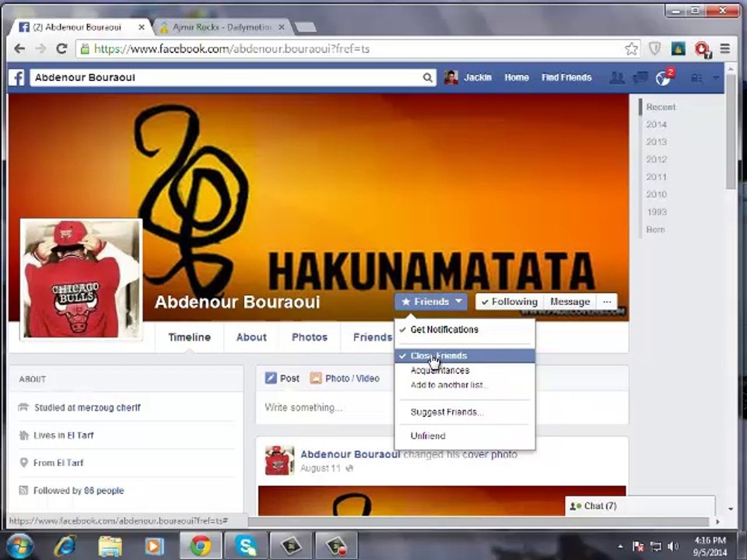Uncheck Close Friends list option
747x560 pixels.
[x=465, y=355]
